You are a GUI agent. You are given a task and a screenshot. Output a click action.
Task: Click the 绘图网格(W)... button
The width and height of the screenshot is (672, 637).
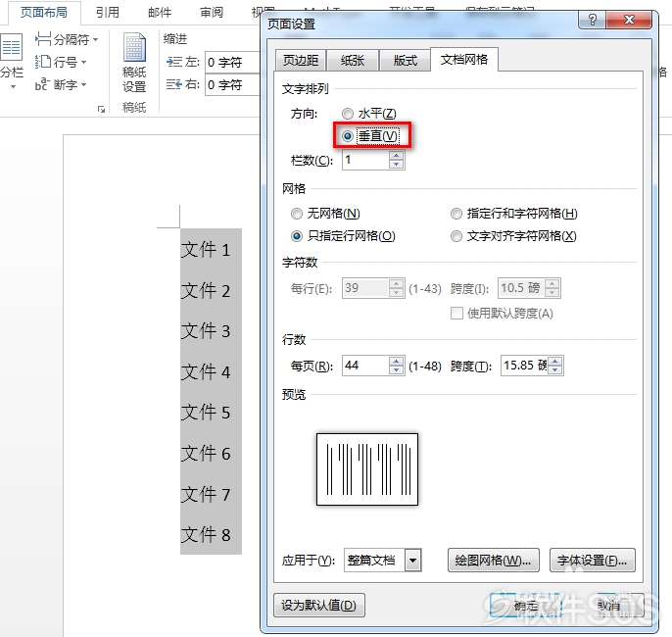pos(494,560)
